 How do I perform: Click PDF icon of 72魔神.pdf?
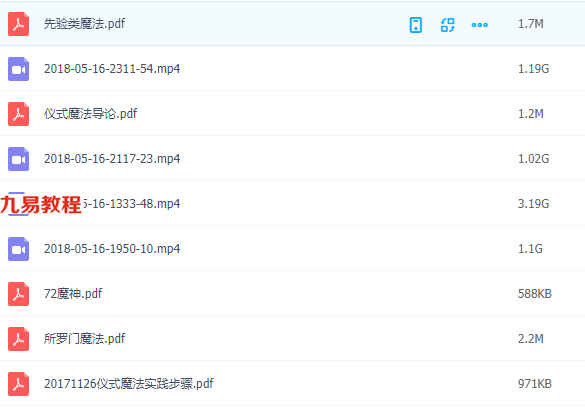click(x=18, y=294)
